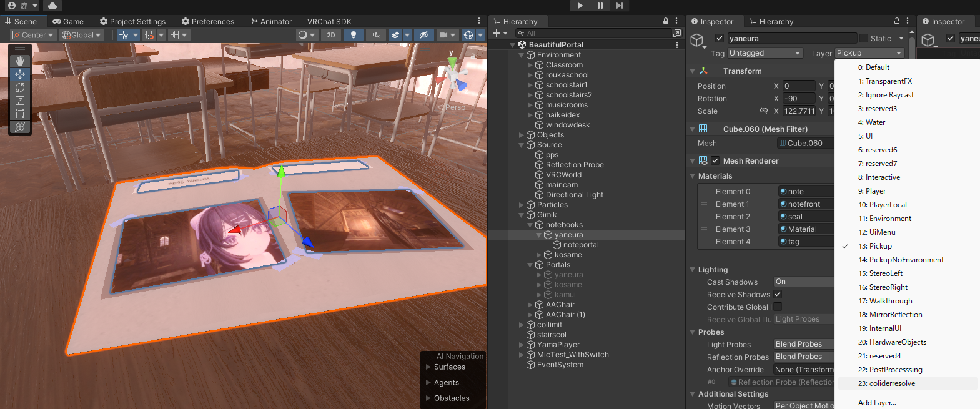Open the Project Settings tab
Viewport: 980px width, 409px height.
[x=133, y=21]
